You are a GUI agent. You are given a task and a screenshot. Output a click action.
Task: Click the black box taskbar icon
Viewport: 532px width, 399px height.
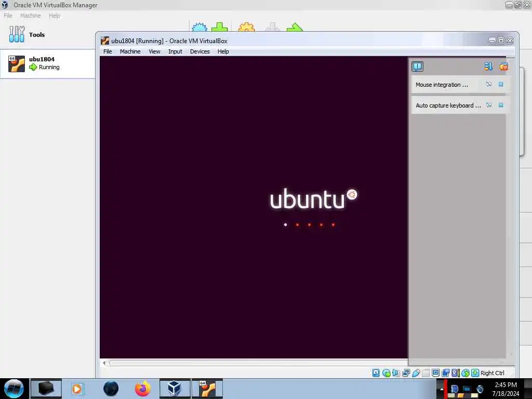click(x=46, y=389)
